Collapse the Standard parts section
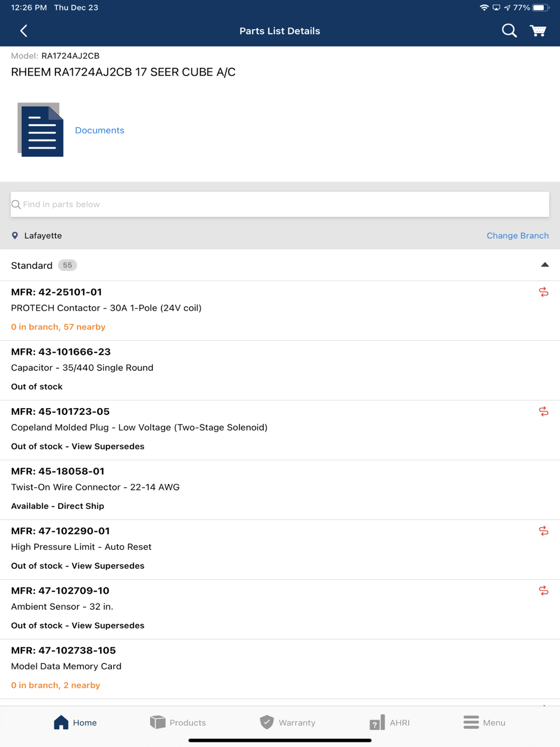Viewport: 560px width, 747px height. click(x=544, y=265)
